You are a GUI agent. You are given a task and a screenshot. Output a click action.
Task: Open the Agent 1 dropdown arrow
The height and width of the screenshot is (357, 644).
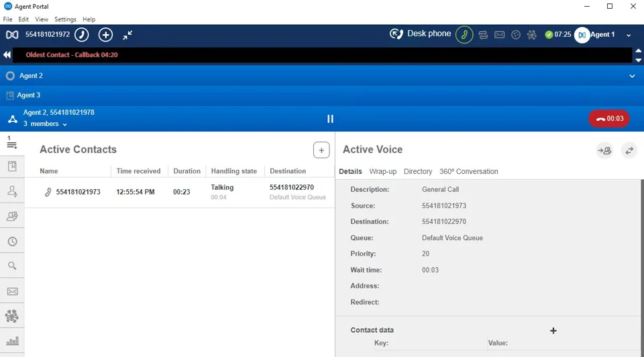point(629,36)
